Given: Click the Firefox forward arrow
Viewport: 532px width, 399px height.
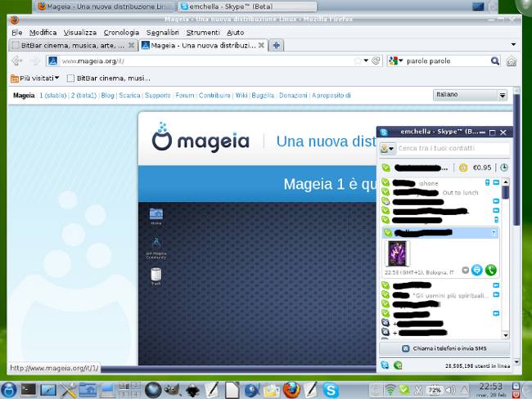Looking at the screenshot, I should click(x=34, y=61).
